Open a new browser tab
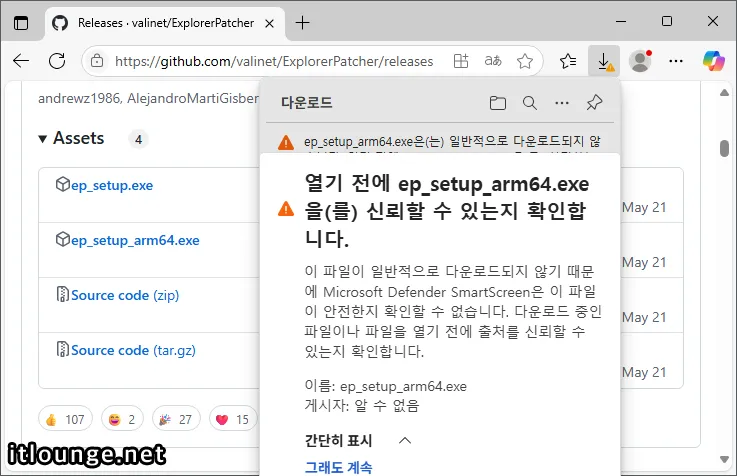The width and height of the screenshot is (737, 476). (x=302, y=23)
